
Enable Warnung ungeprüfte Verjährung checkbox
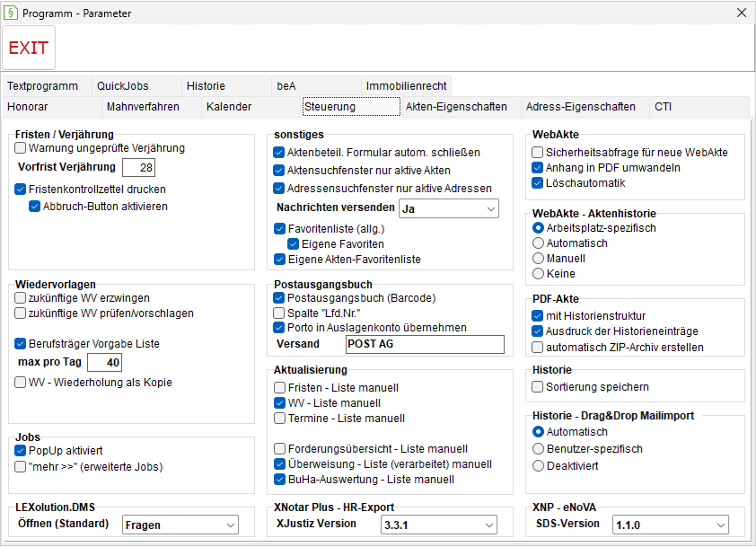[21, 148]
